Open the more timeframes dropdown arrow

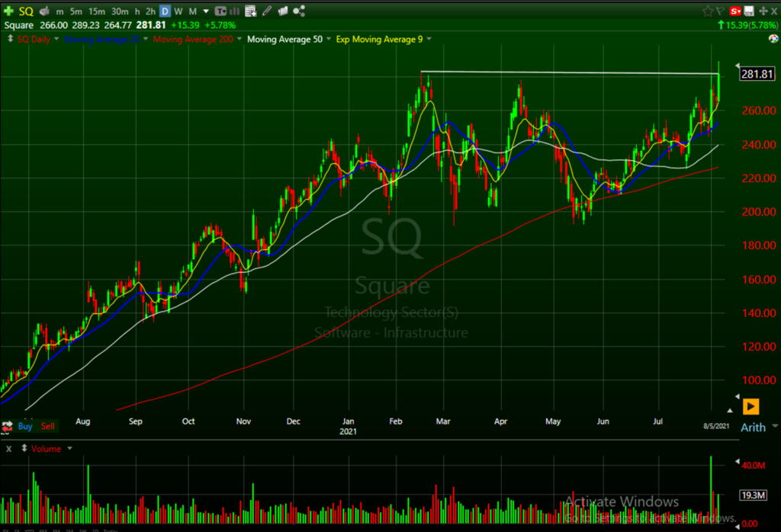pyautogui.click(x=206, y=11)
